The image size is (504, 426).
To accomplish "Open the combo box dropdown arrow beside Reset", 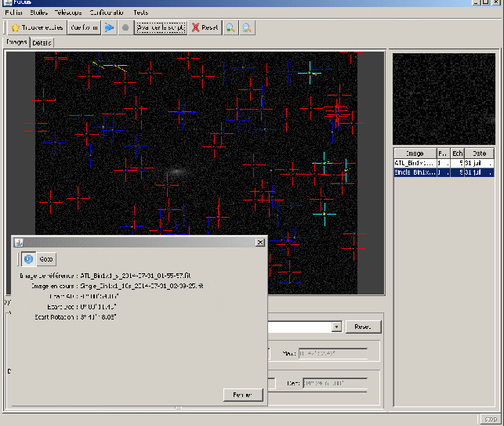I will (336, 327).
